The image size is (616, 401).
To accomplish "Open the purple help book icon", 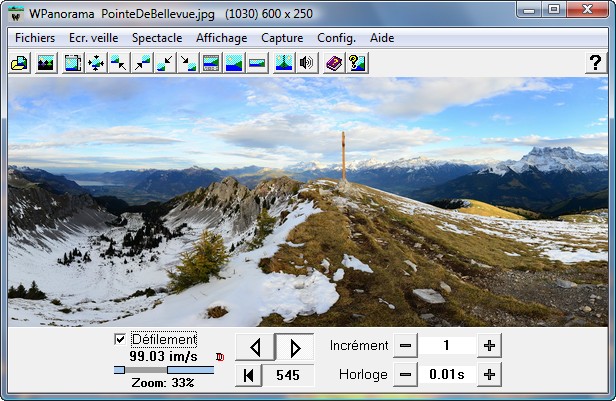I will (x=333, y=63).
